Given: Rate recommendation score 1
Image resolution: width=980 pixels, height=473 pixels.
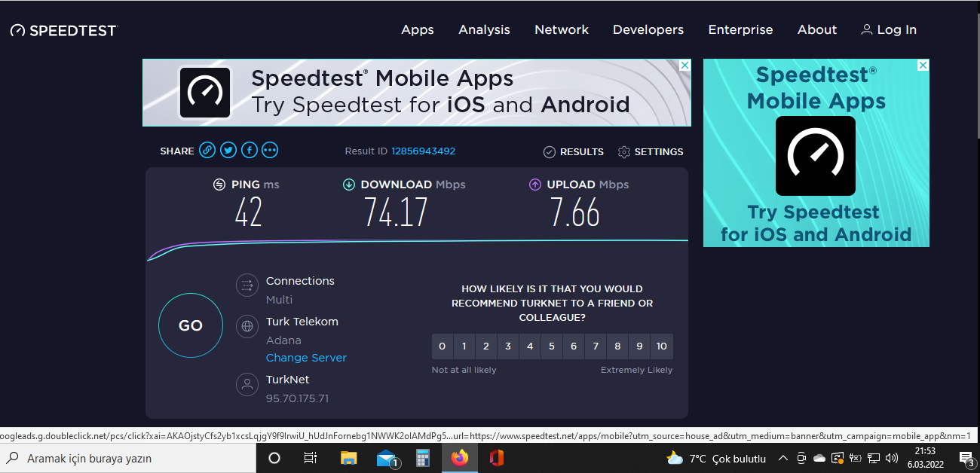Looking at the screenshot, I should point(464,346).
